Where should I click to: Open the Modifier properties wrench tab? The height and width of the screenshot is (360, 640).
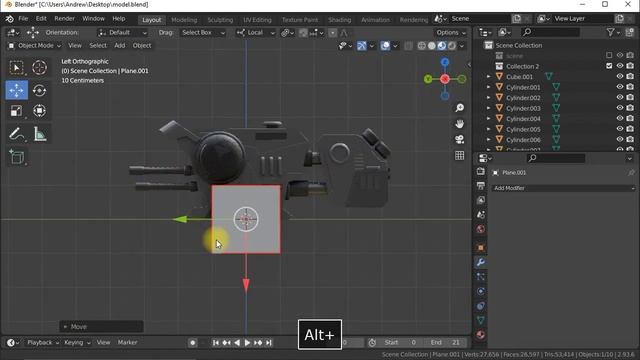point(480,262)
